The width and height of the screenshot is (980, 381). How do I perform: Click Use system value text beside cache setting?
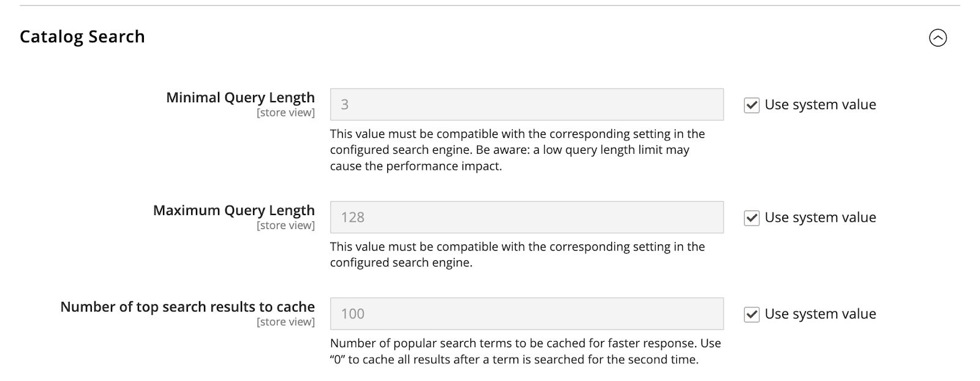[820, 313]
